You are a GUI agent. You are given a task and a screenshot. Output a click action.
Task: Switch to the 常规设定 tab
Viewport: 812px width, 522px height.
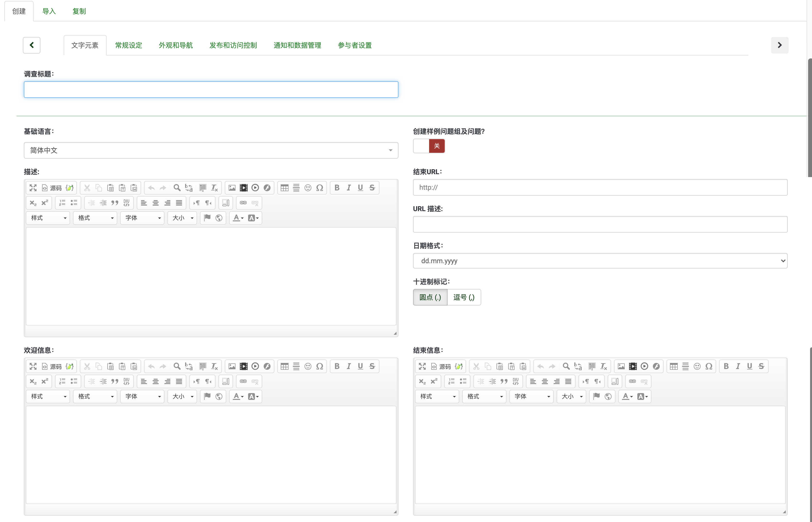click(128, 45)
